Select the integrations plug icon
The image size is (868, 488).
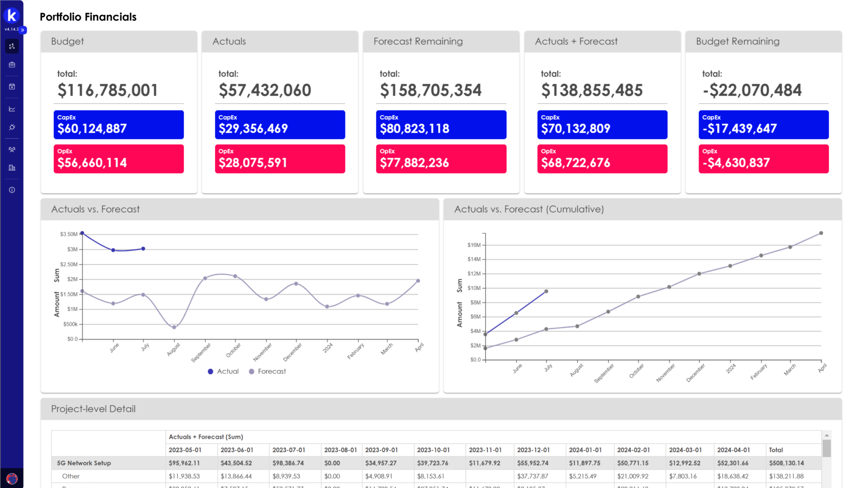coord(12,127)
